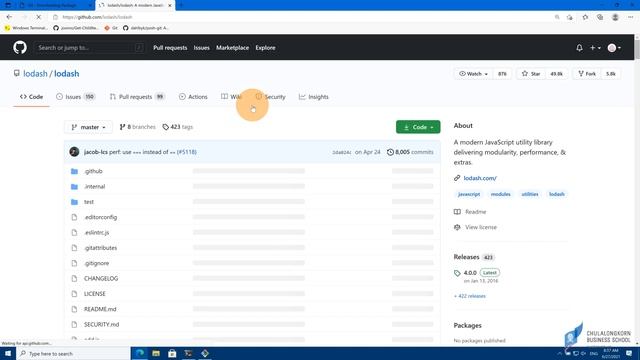The height and width of the screenshot is (360, 640).
Task: Open the user avatar menu
Action: tap(614, 48)
